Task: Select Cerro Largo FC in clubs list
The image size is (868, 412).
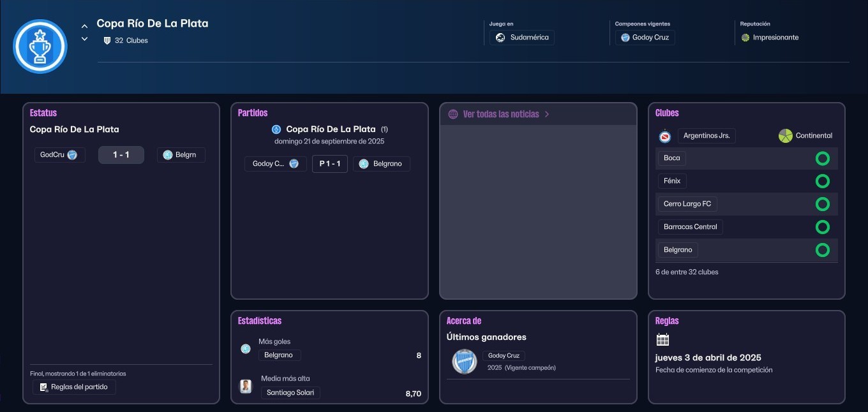Action: [687, 204]
